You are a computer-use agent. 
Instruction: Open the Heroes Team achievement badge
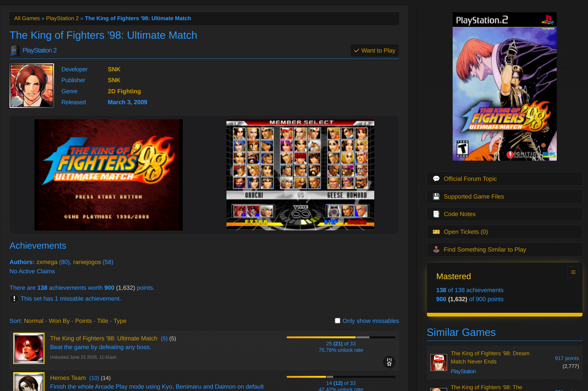[29, 382]
